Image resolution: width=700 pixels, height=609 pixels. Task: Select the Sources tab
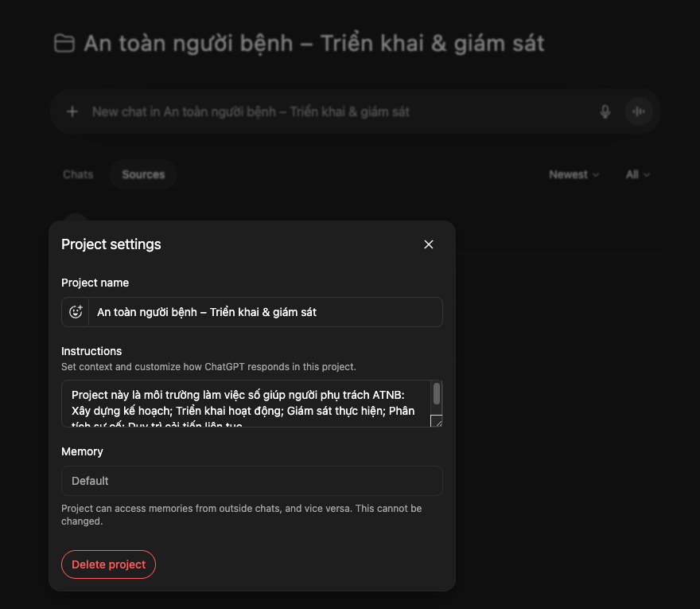click(x=143, y=174)
